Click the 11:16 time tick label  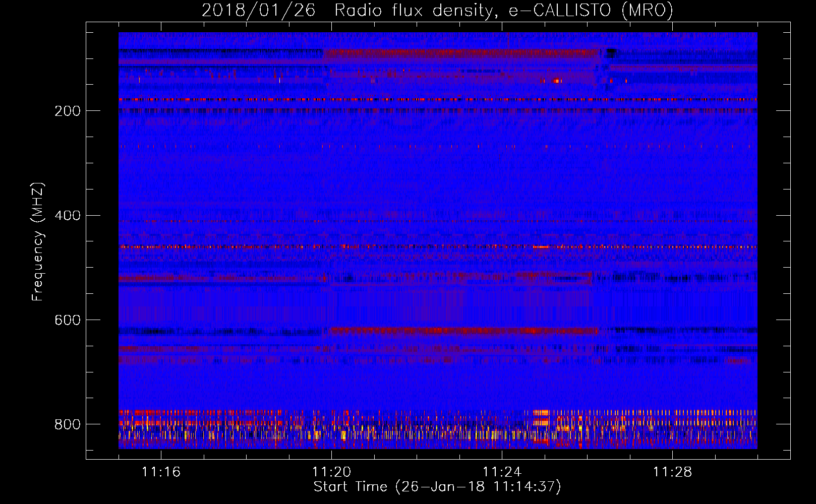(x=161, y=472)
